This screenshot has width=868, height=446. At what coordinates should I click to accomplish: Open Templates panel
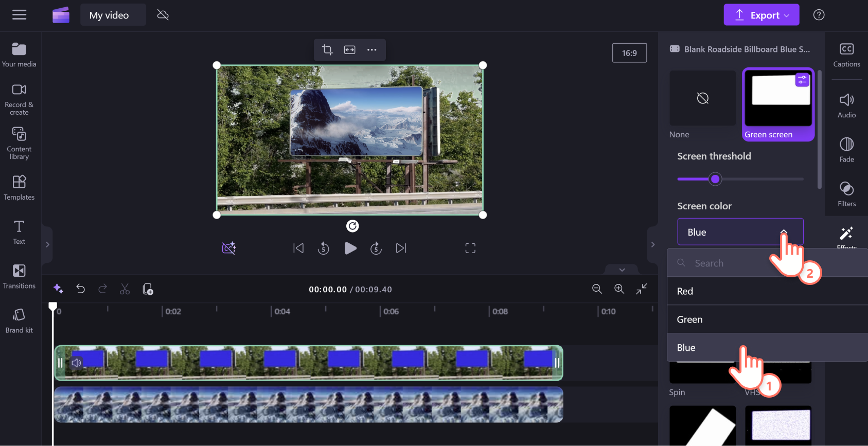coord(19,188)
